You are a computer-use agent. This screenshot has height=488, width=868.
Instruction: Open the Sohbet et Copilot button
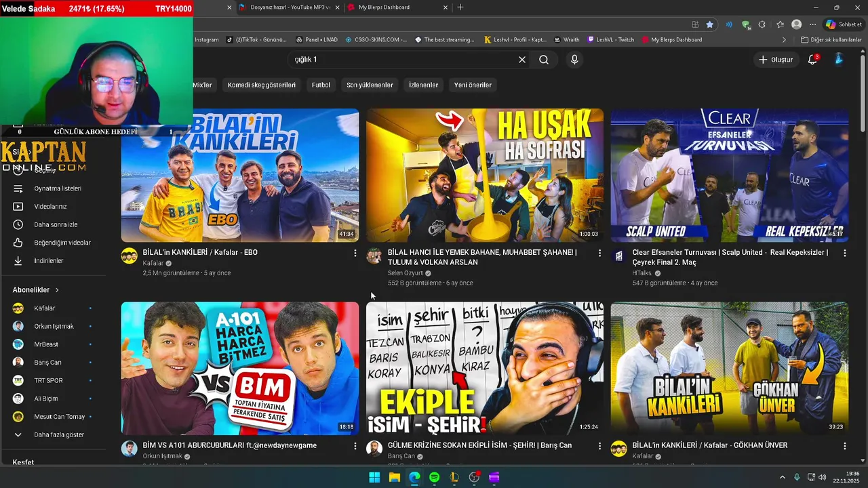click(x=844, y=24)
